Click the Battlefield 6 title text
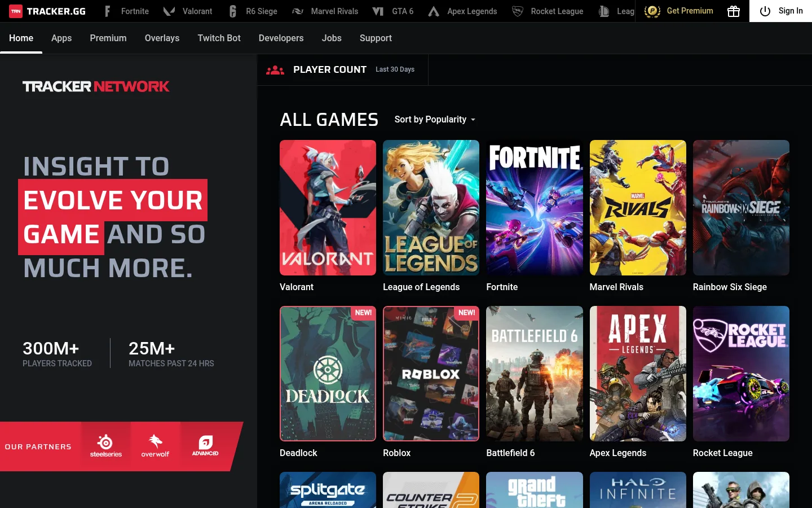 (510, 453)
